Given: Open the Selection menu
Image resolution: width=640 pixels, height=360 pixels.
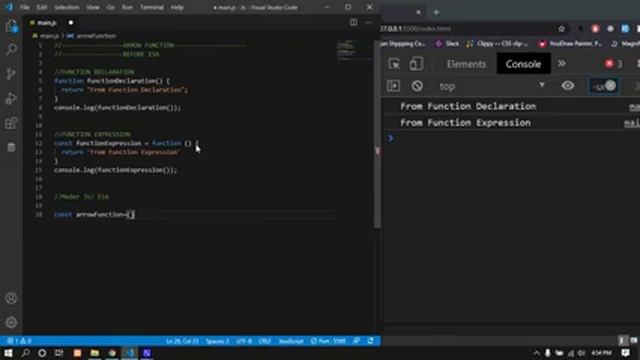Looking at the screenshot, I should [x=67, y=7].
